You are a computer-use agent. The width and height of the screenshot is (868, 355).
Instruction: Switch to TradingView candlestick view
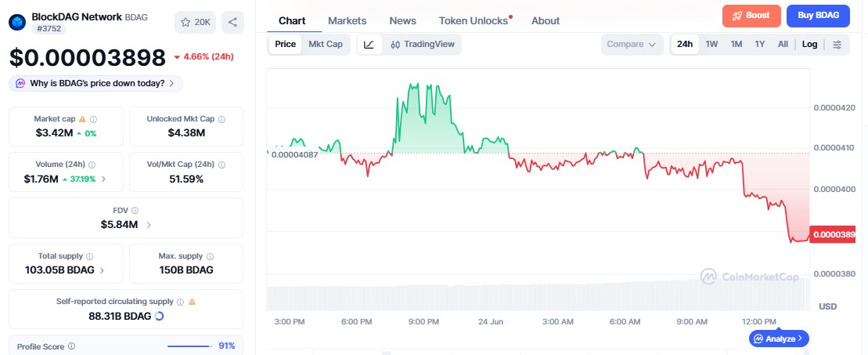point(423,45)
